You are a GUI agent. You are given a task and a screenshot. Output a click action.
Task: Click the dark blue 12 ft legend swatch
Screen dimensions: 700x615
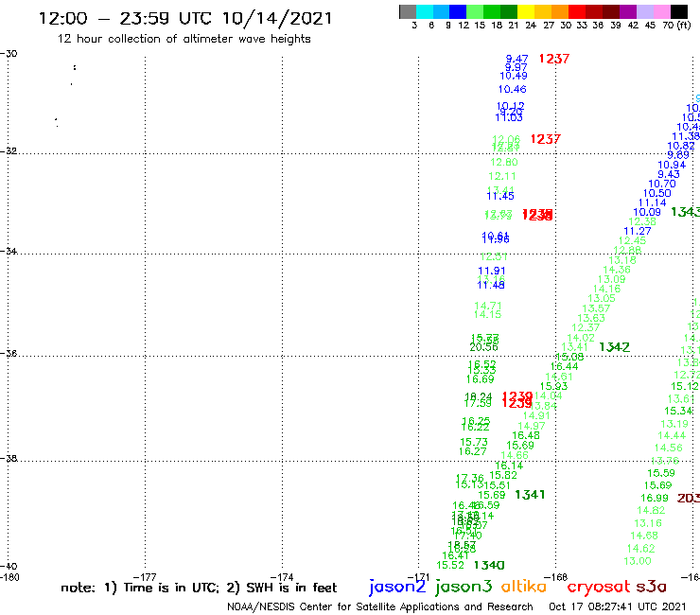tap(459, 11)
